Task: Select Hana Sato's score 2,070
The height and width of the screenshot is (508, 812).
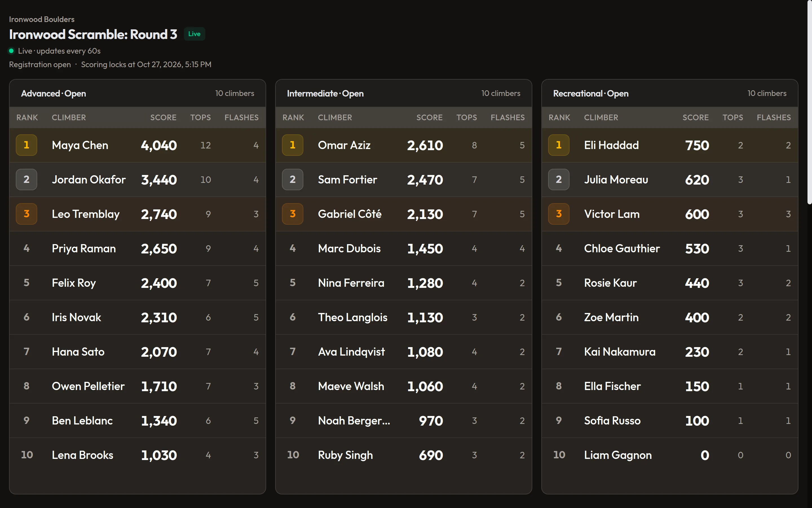Action: click(x=159, y=352)
